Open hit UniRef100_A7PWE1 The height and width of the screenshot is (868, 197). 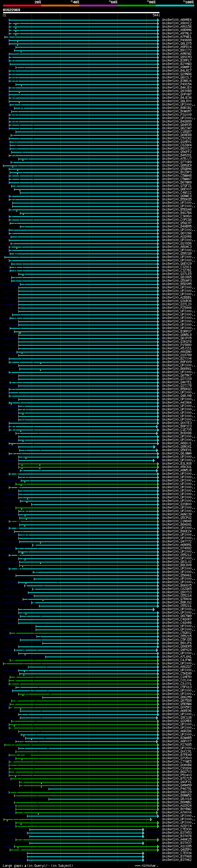click(x=177, y=37)
